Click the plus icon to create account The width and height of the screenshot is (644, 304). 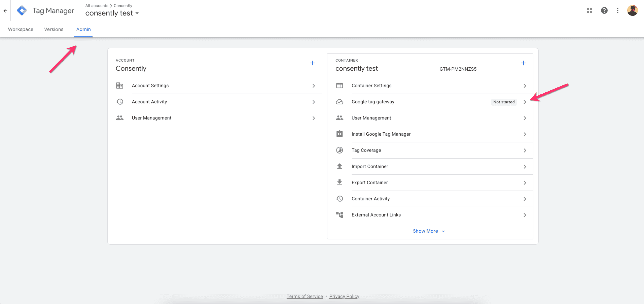click(x=312, y=63)
